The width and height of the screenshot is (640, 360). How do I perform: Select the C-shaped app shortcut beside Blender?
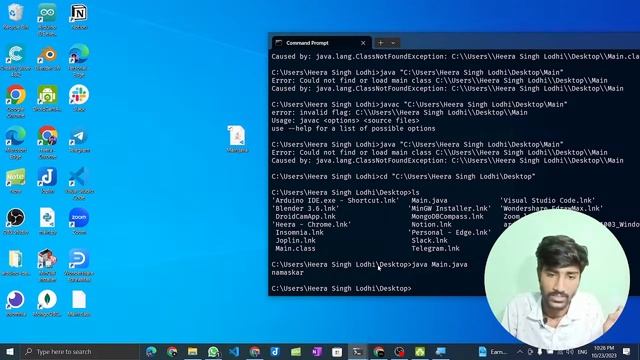pos(16,60)
